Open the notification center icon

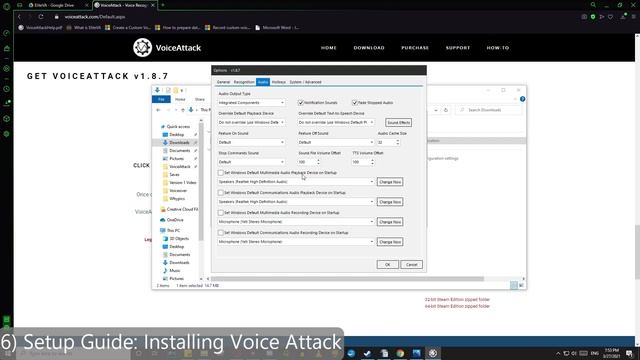(x=629, y=353)
